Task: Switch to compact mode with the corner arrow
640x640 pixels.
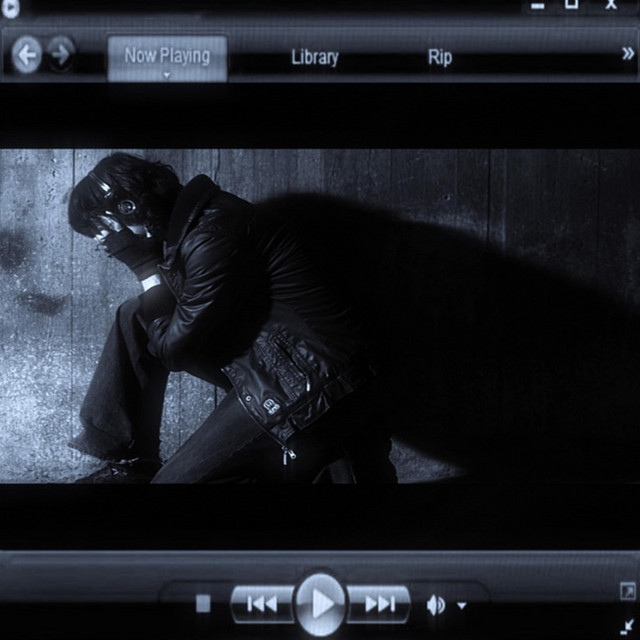Action: coord(627,627)
